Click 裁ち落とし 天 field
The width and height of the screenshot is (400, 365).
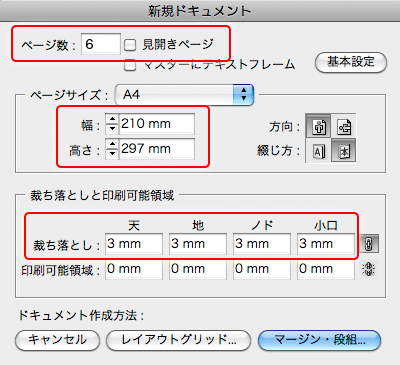coord(134,244)
